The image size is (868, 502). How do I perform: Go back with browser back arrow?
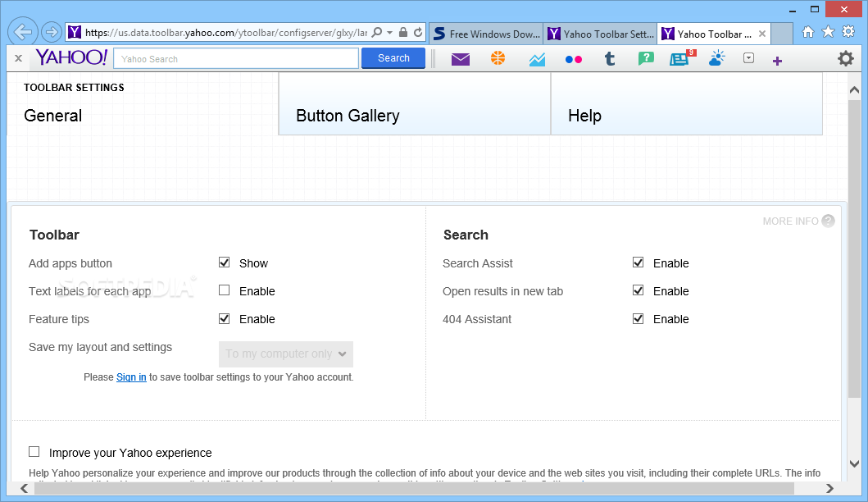coord(23,32)
